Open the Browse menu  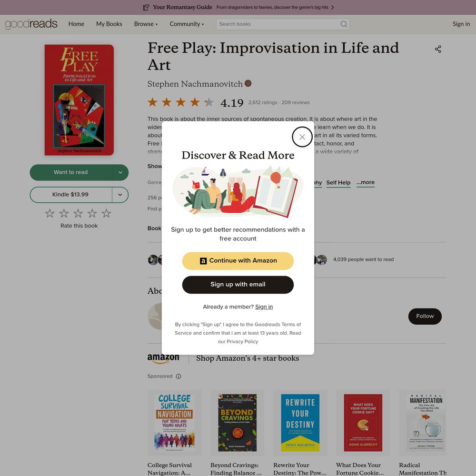click(146, 24)
